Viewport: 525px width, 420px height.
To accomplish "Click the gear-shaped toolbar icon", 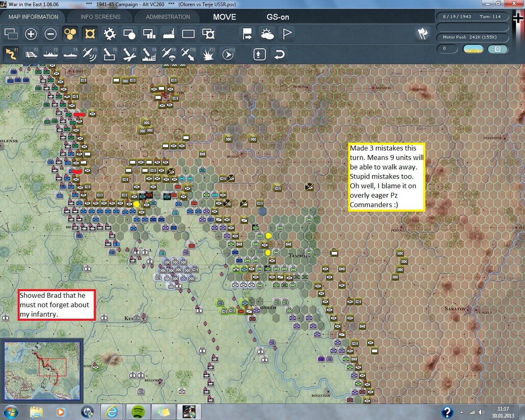I will (x=110, y=34).
